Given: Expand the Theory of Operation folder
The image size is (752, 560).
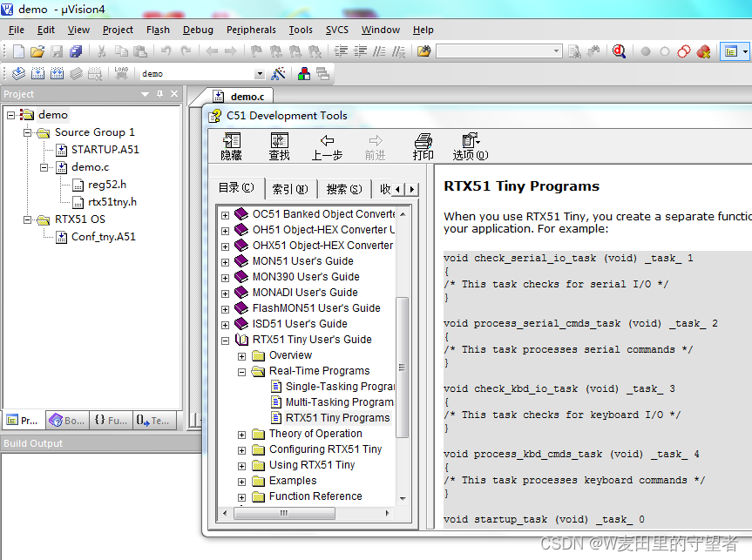Looking at the screenshot, I should (x=241, y=435).
